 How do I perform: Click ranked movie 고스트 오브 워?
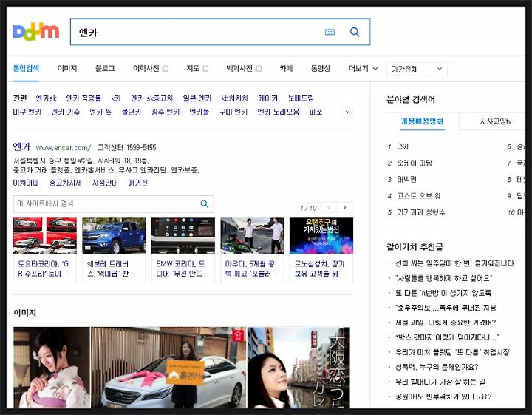(x=419, y=195)
